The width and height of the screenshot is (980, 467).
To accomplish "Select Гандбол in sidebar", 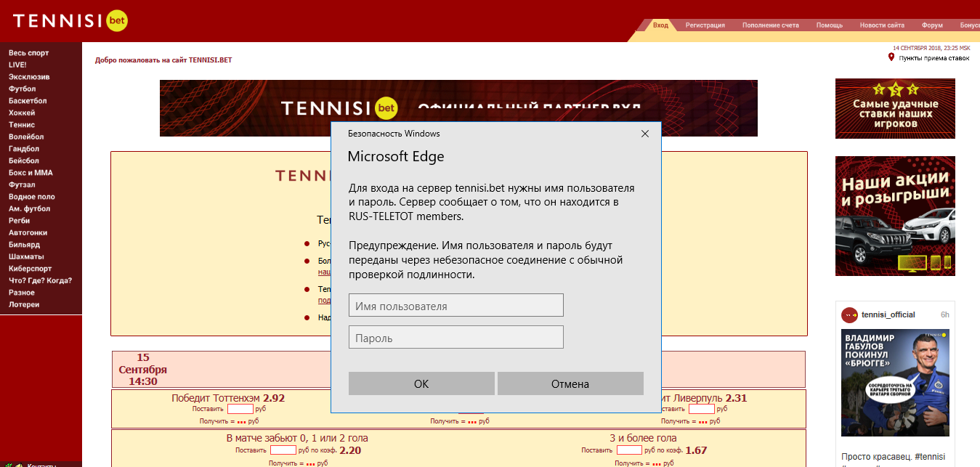I will pyautogui.click(x=24, y=149).
